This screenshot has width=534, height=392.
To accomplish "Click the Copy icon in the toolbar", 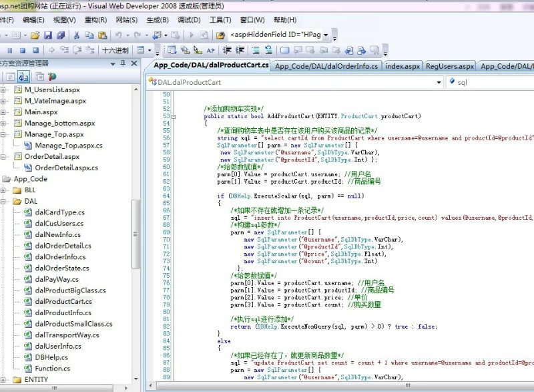I will [x=89, y=35].
